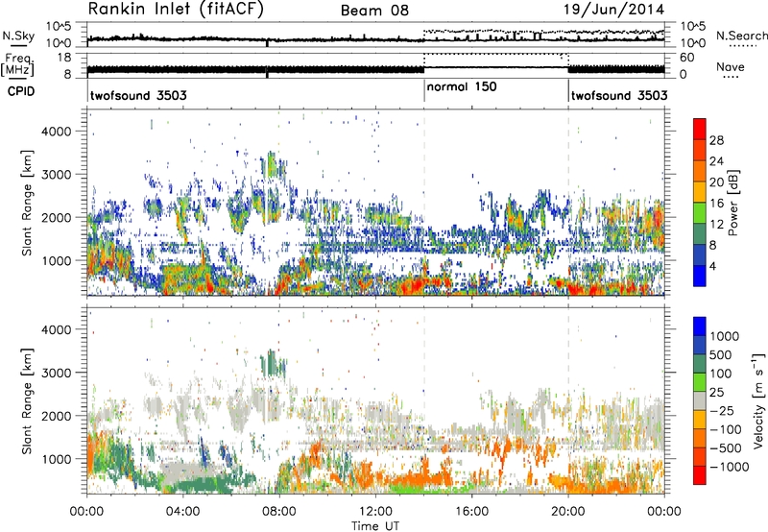Click the date '19/Jun/2014'
This screenshot has width=768, height=532.
click(x=614, y=10)
